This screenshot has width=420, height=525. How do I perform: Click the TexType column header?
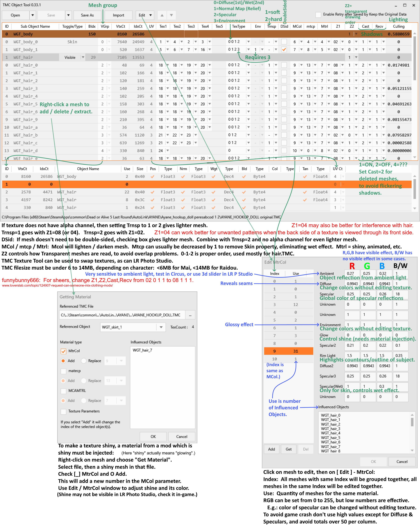pos(238,26)
